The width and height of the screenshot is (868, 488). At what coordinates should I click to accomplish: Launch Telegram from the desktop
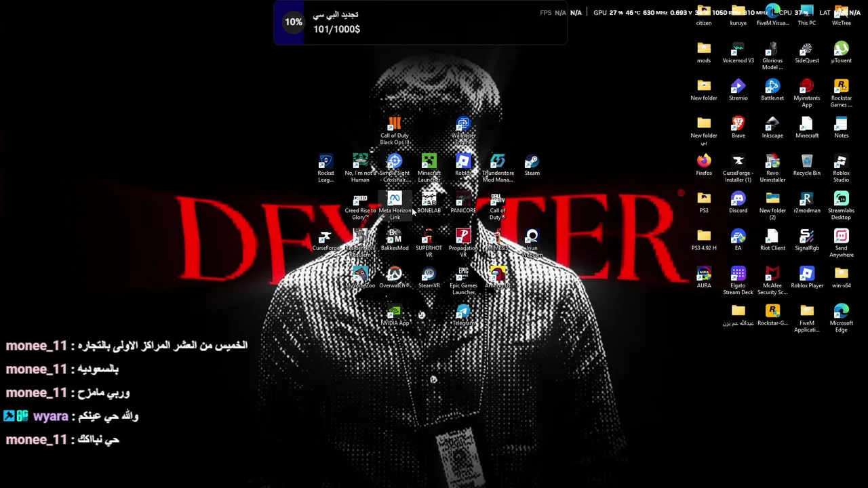coord(463,315)
